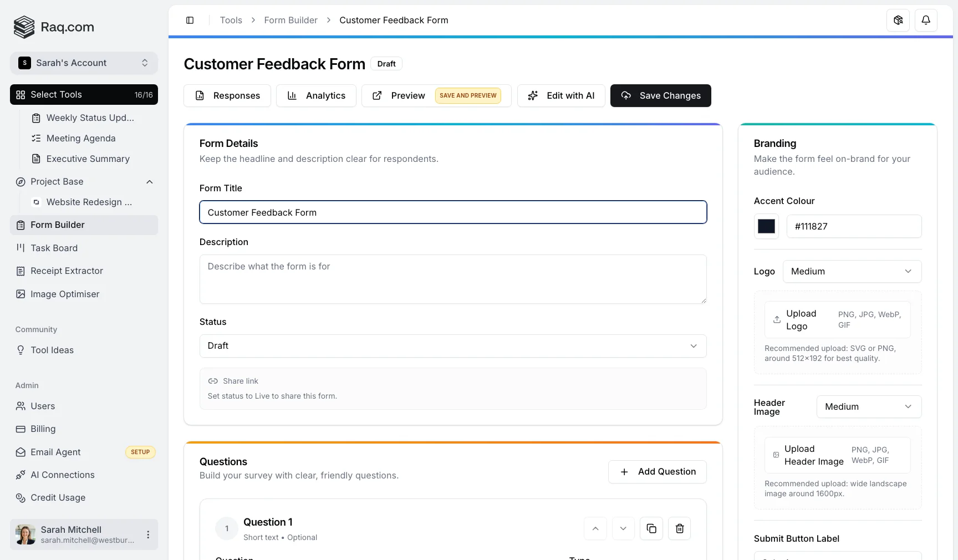Add a new question to the form
Image resolution: width=958 pixels, height=560 pixels.
tap(657, 472)
